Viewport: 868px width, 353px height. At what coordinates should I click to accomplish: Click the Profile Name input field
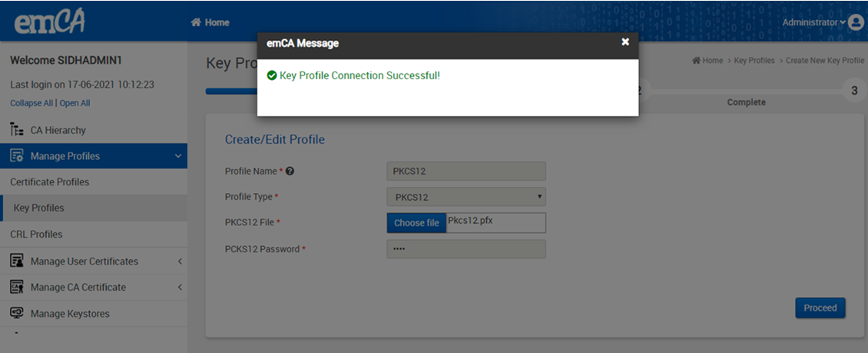coord(466,171)
